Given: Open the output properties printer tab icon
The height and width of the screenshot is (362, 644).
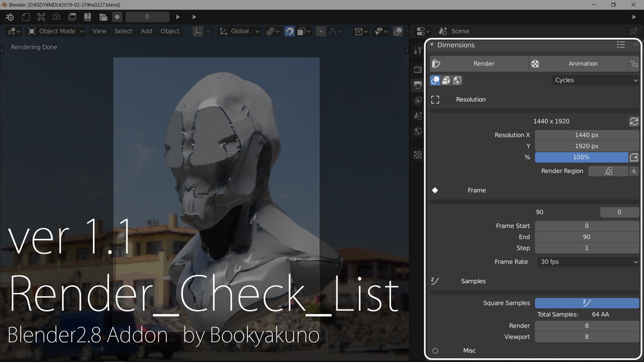Looking at the screenshot, I should click(x=418, y=85).
